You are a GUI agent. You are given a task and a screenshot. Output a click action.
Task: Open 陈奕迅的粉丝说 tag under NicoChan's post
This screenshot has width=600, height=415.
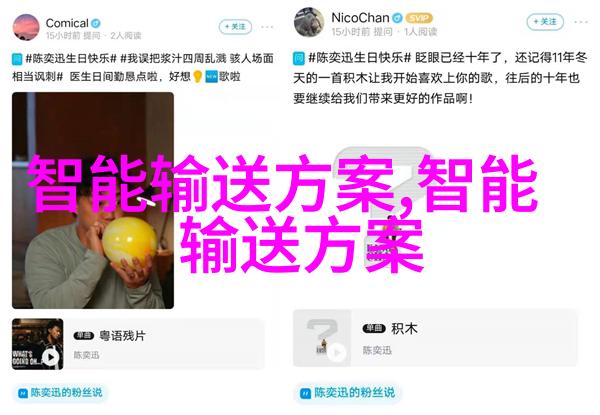point(348,392)
